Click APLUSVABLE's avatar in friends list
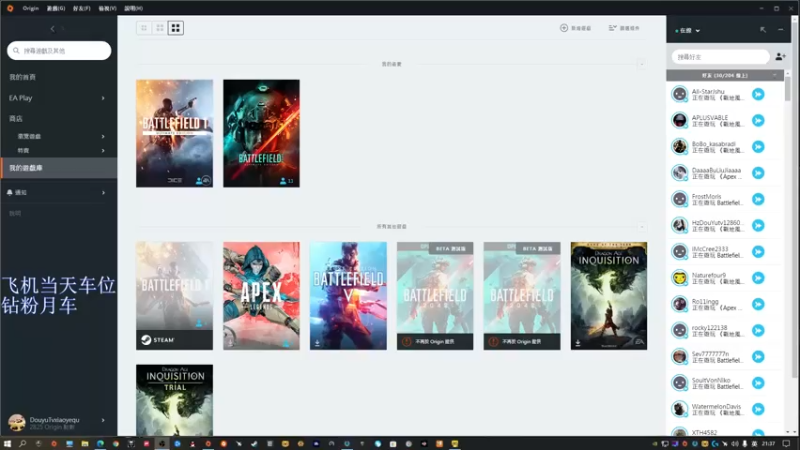 pyautogui.click(x=680, y=120)
